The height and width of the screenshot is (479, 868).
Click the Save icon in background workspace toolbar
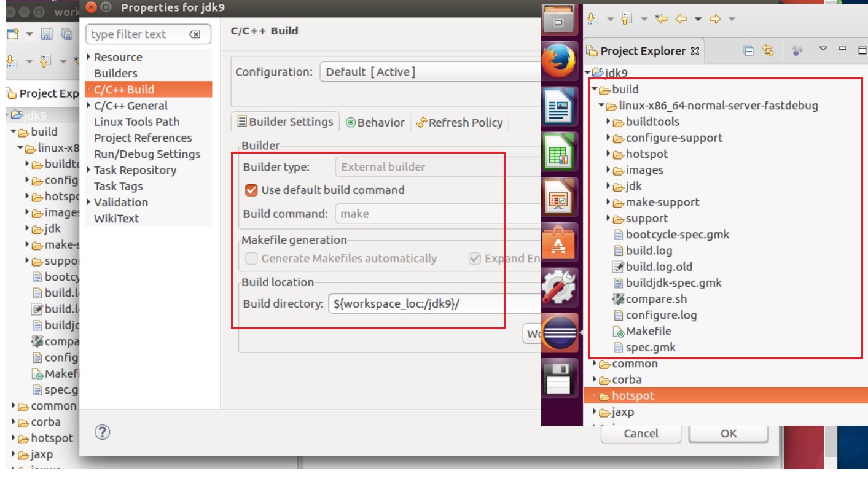[47, 35]
